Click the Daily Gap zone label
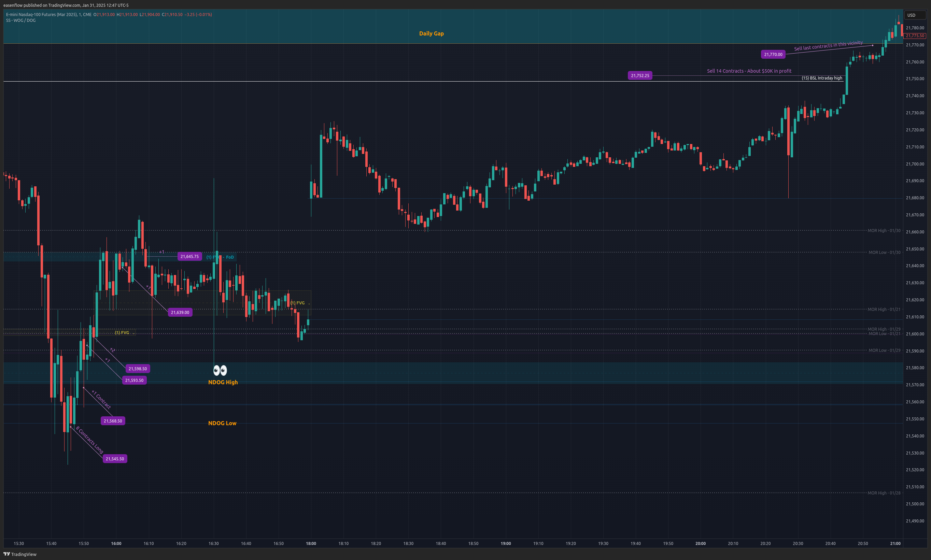Screen dimensions: 931x560 coord(431,33)
